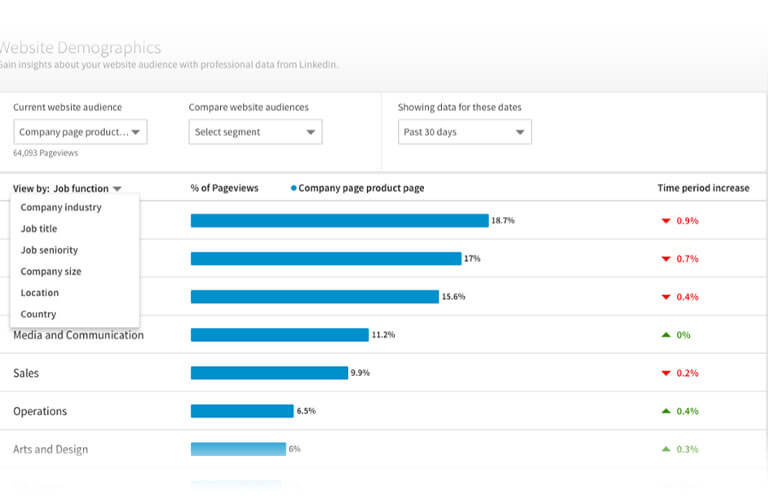Choose Location in View by menu
The width and height of the screenshot is (768, 500).
tap(40, 293)
